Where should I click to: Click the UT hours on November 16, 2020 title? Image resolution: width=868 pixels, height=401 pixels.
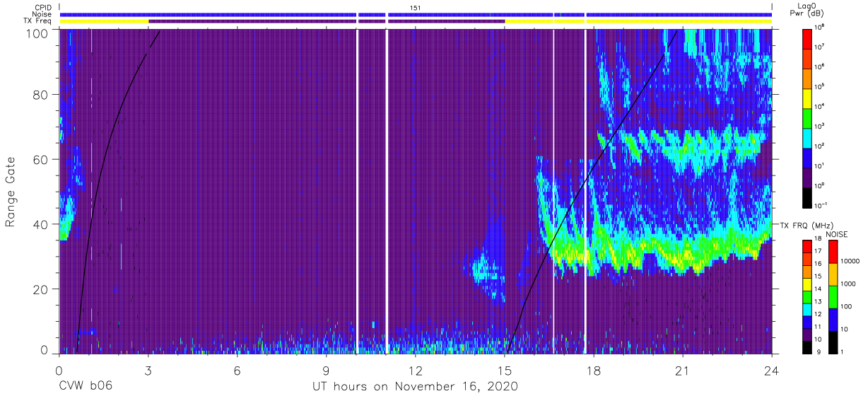click(x=416, y=386)
